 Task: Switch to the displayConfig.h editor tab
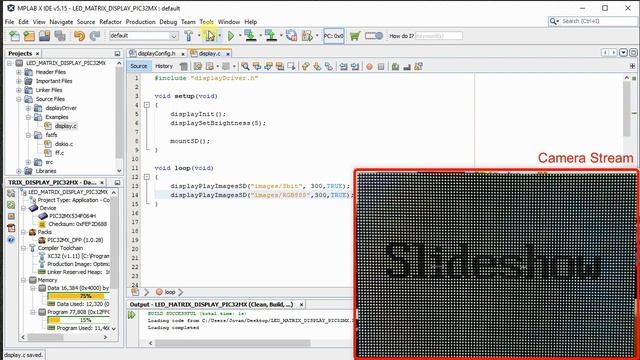click(x=156, y=53)
